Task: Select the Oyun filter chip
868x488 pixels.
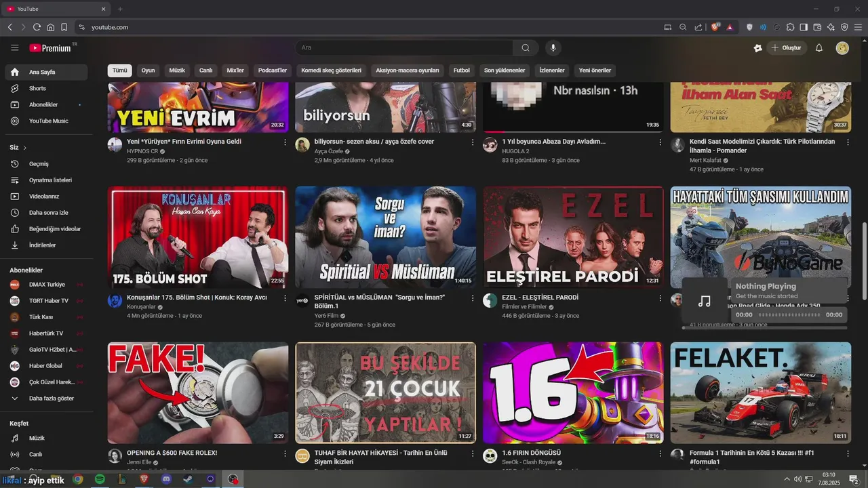Action: (x=148, y=70)
